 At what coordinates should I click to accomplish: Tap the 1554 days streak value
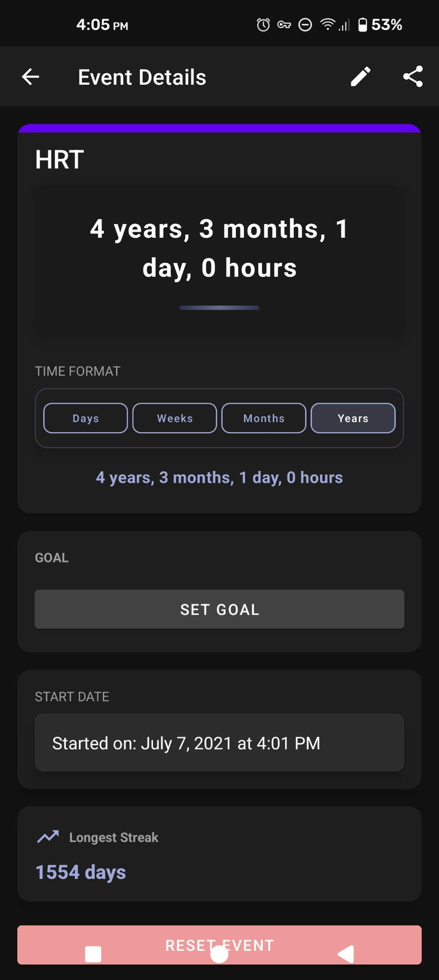pyautogui.click(x=81, y=872)
